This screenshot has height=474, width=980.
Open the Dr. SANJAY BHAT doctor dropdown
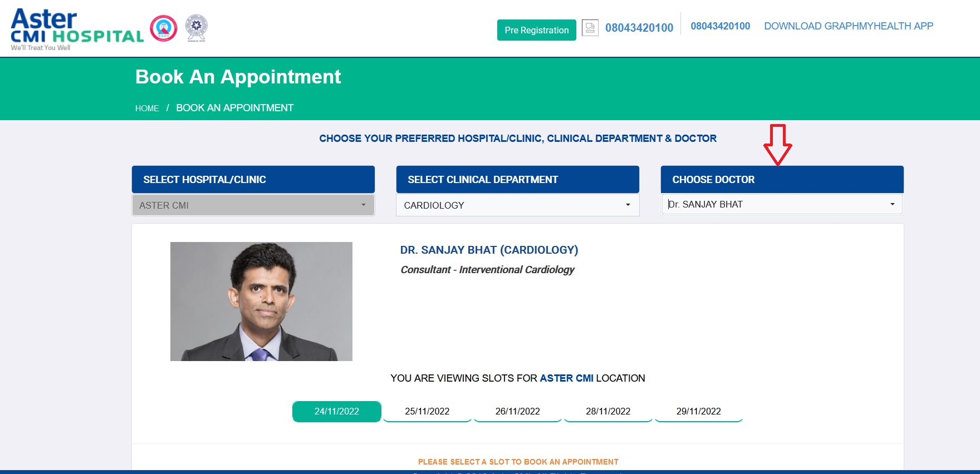pyautogui.click(x=781, y=204)
